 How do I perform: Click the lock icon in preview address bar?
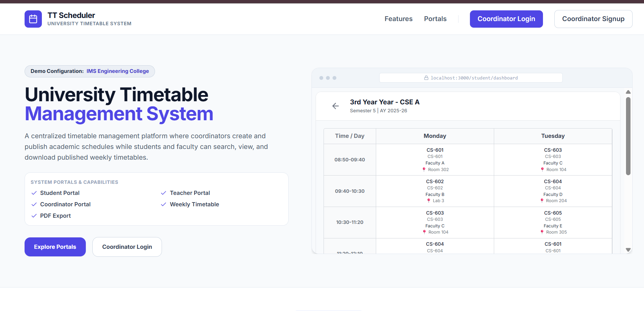(x=426, y=78)
